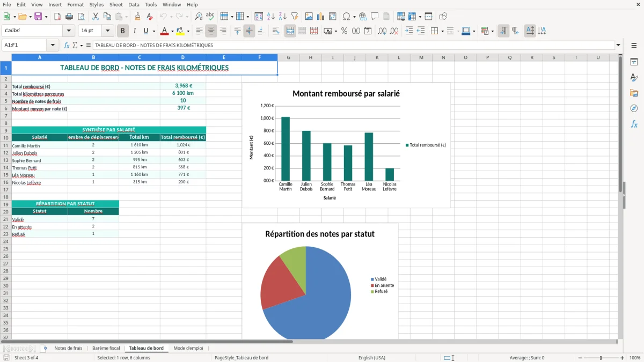The height and width of the screenshot is (362, 644).
Task: Open Find and Replace icon
Action: [x=199, y=17]
